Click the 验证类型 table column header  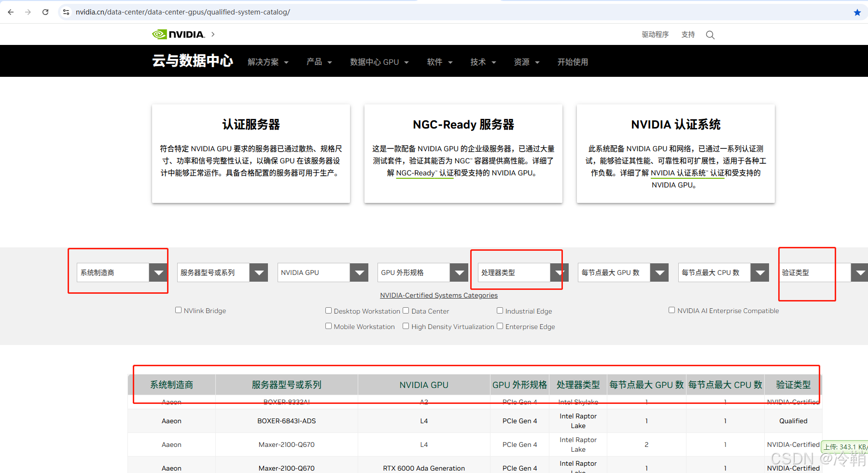[x=793, y=385]
